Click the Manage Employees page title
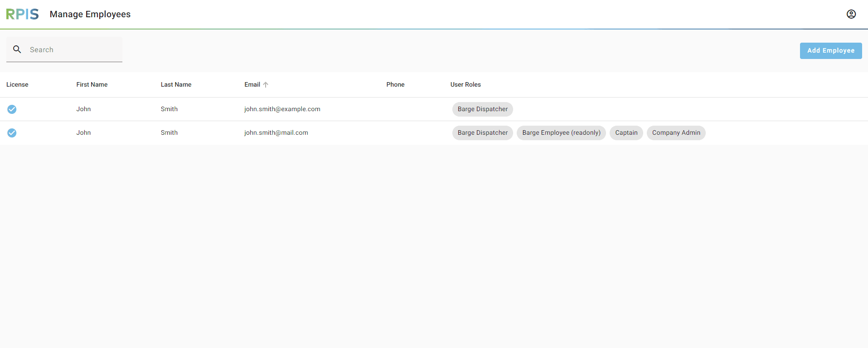The height and width of the screenshot is (348, 868). tap(90, 15)
